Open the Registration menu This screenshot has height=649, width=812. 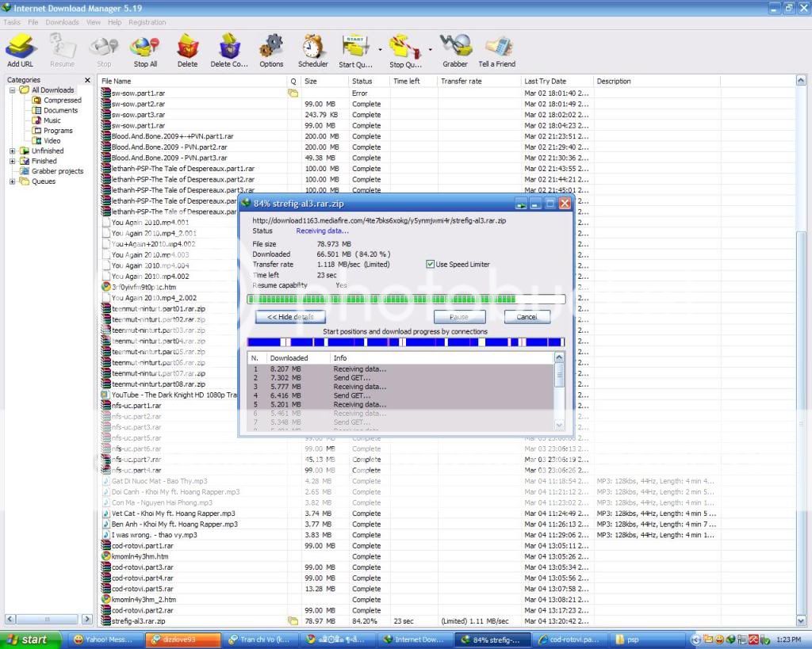pyautogui.click(x=147, y=22)
